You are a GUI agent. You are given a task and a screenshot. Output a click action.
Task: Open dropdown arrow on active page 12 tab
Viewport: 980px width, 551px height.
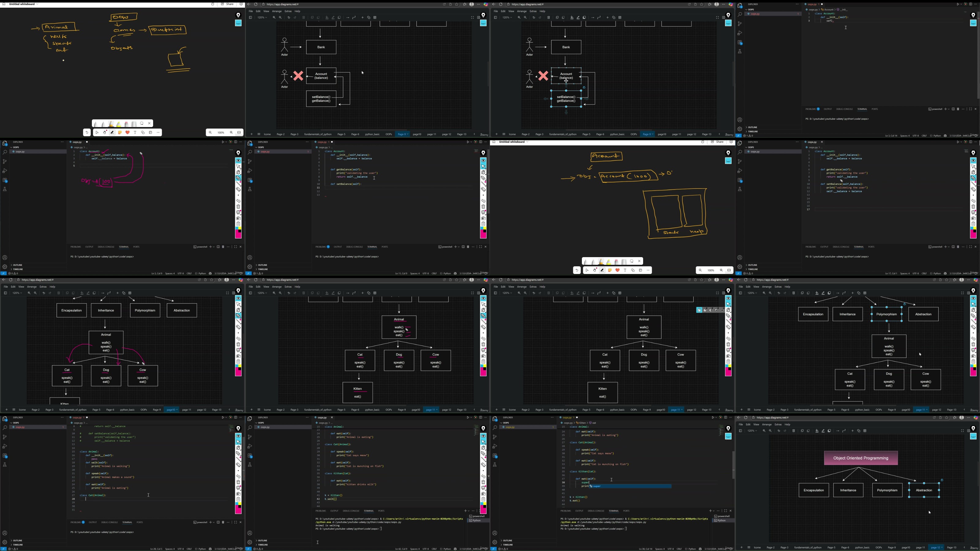tap(942, 548)
